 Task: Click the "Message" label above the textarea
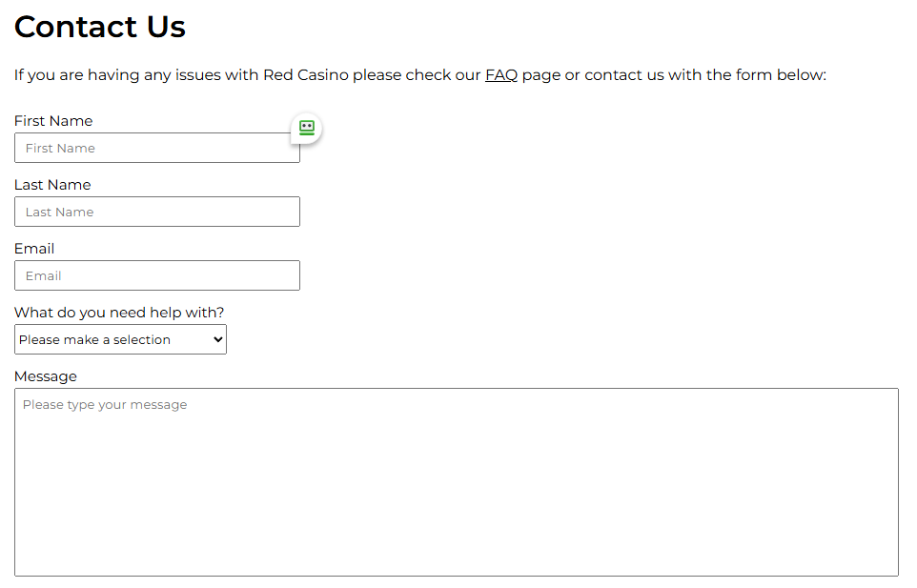click(x=46, y=376)
